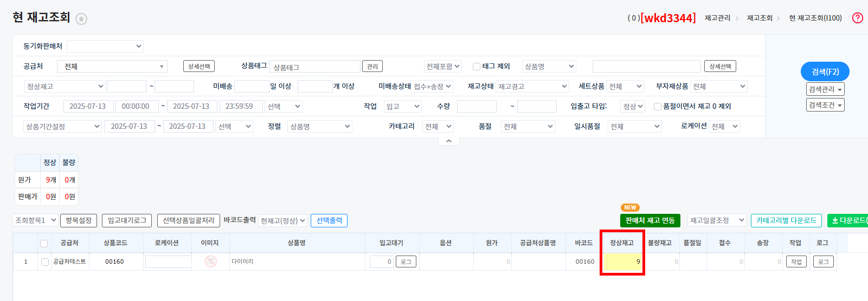The width and height of the screenshot is (868, 301).
Task: Click the yellow 정상재고 cell showing 9
Action: coord(622,261)
